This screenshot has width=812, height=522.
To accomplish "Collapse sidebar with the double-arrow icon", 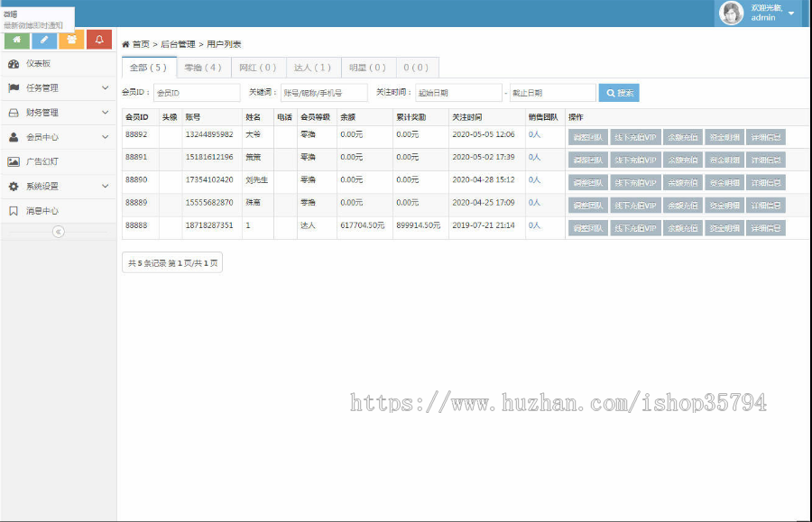I will tap(59, 232).
